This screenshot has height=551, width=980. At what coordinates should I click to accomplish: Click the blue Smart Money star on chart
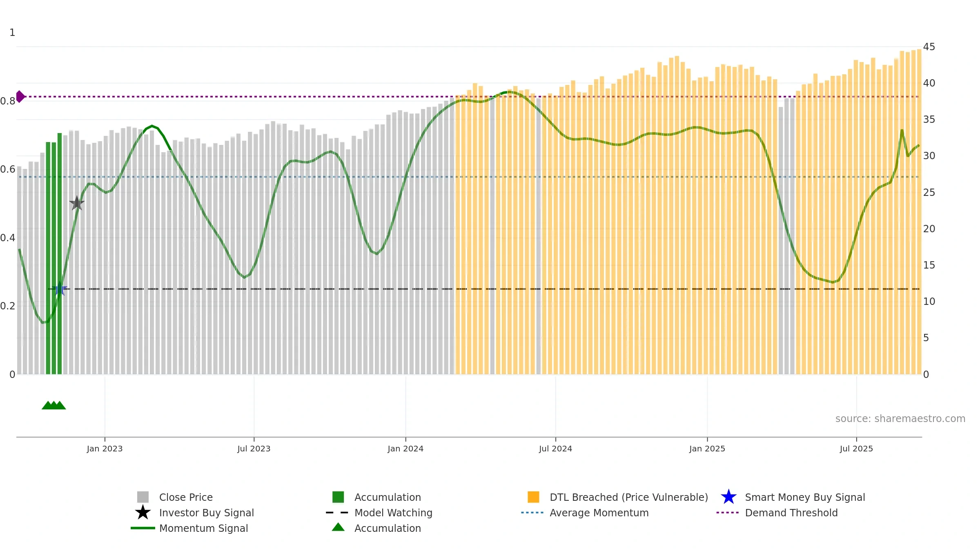(x=60, y=289)
